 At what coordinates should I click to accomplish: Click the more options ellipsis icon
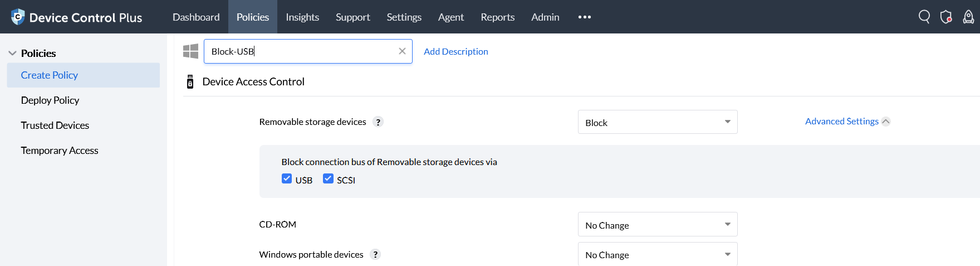585,17
